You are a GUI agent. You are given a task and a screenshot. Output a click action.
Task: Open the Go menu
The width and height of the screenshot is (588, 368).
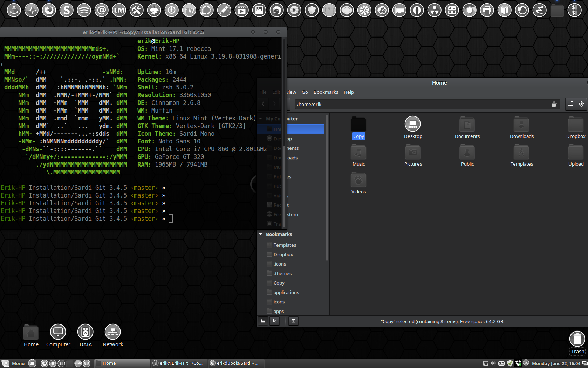point(305,92)
